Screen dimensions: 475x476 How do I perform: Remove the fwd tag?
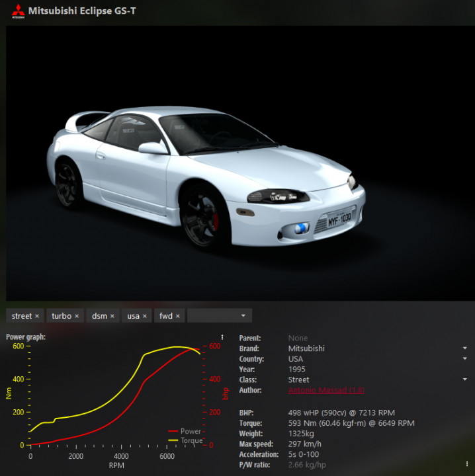178,316
